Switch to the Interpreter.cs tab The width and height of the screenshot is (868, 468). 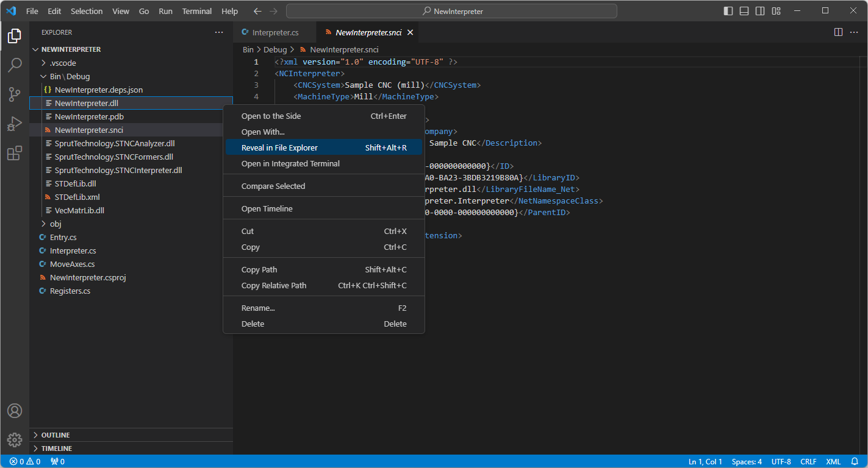[274, 32]
